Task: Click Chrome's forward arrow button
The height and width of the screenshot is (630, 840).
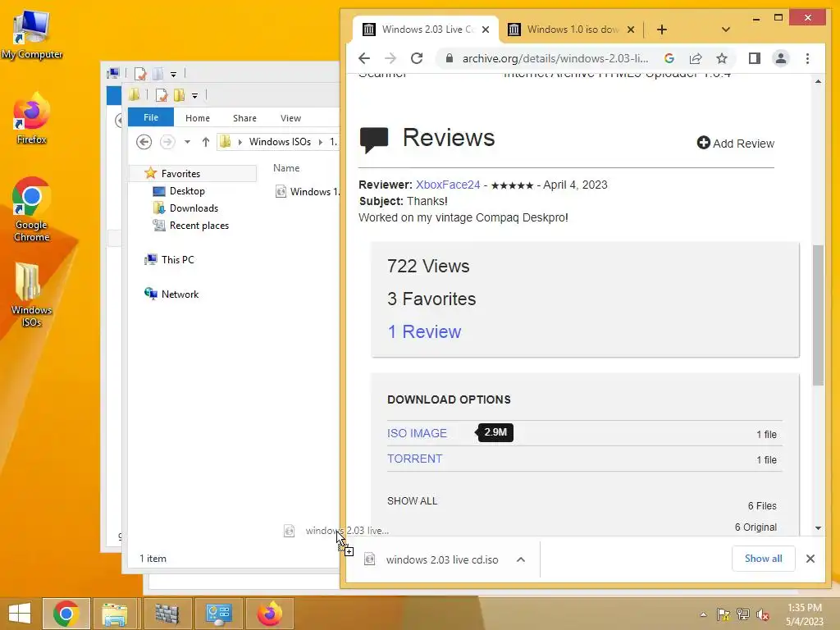Action: click(x=390, y=58)
